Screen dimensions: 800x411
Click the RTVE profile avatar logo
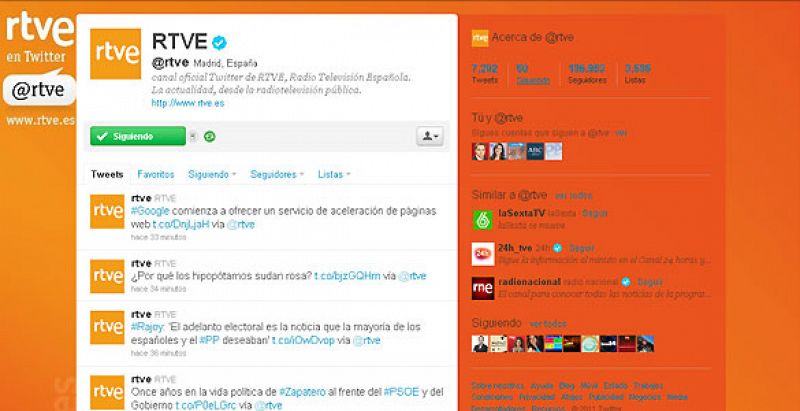115,54
